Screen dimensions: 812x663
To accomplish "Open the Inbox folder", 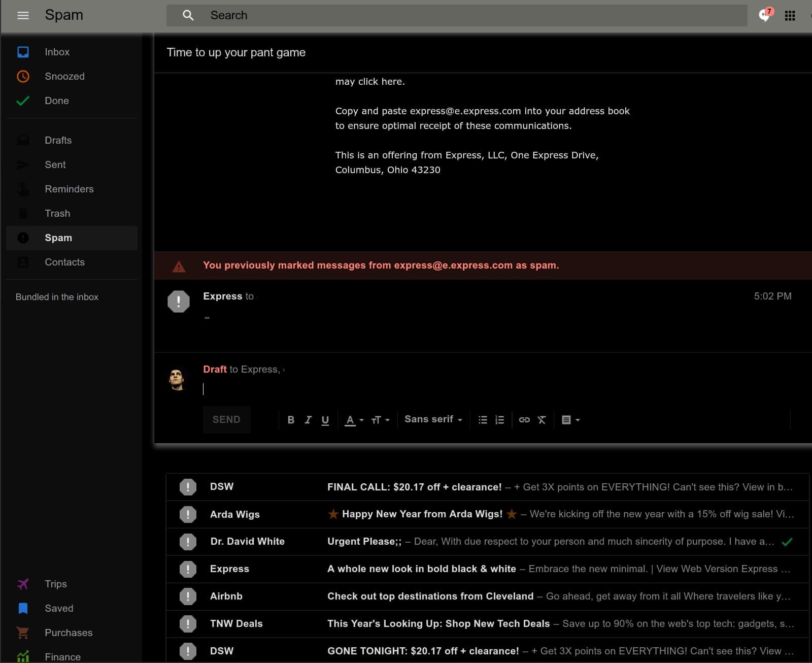I will pos(57,52).
